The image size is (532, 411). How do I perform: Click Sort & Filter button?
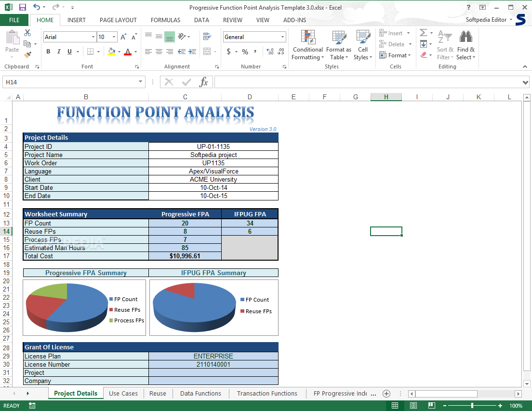point(445,45)
